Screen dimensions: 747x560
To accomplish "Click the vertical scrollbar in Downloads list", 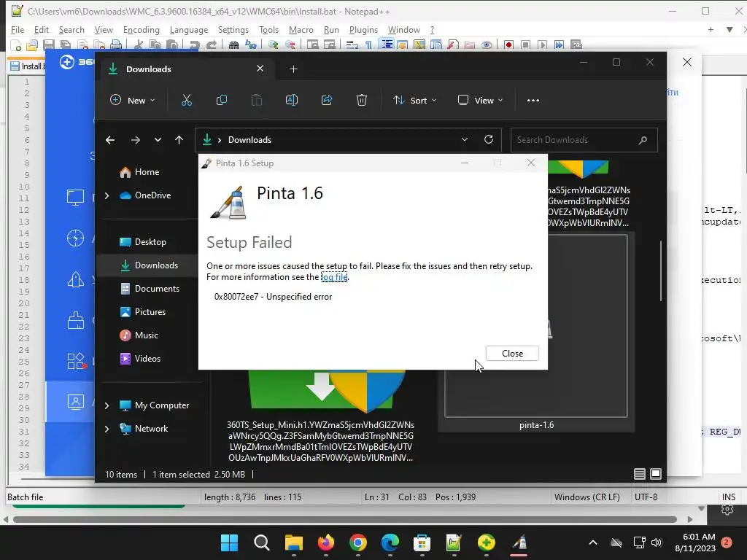I will [x=661, y=271].
